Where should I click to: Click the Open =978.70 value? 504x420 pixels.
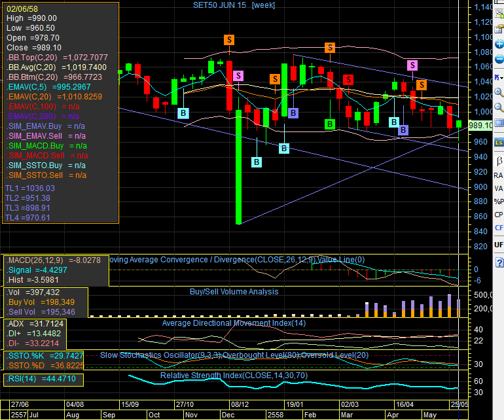tap(33, 38)
